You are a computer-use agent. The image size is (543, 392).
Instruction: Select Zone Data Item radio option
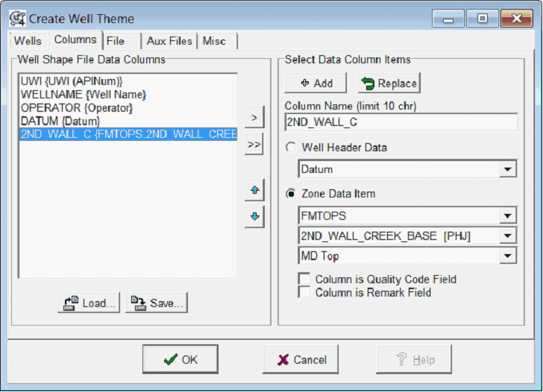point(291,193)
